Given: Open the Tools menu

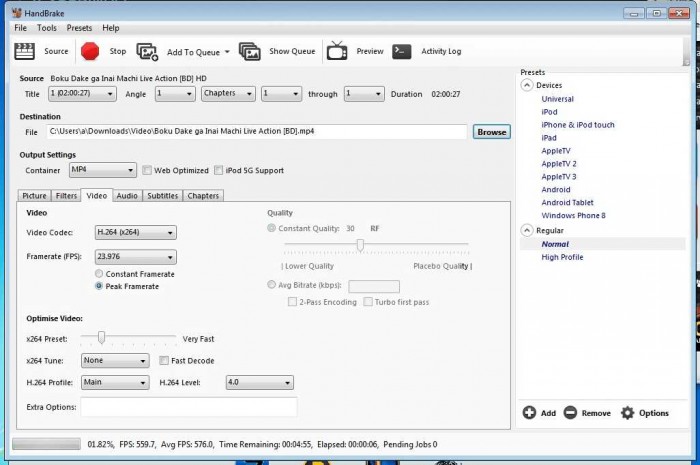Looking at the screenshot, I should click(47, 28).
